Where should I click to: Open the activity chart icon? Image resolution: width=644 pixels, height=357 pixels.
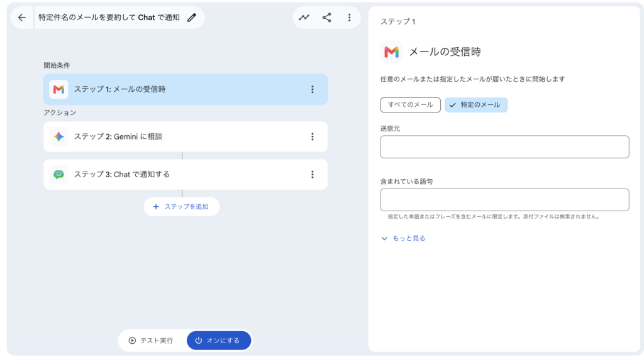[304, 17]
